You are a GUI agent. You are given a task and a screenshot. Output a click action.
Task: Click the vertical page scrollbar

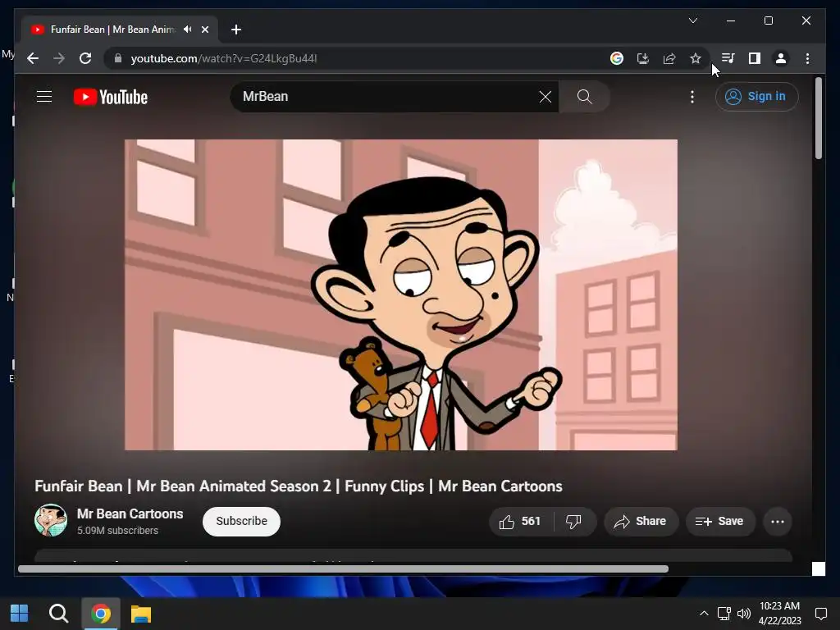(818, 118)
